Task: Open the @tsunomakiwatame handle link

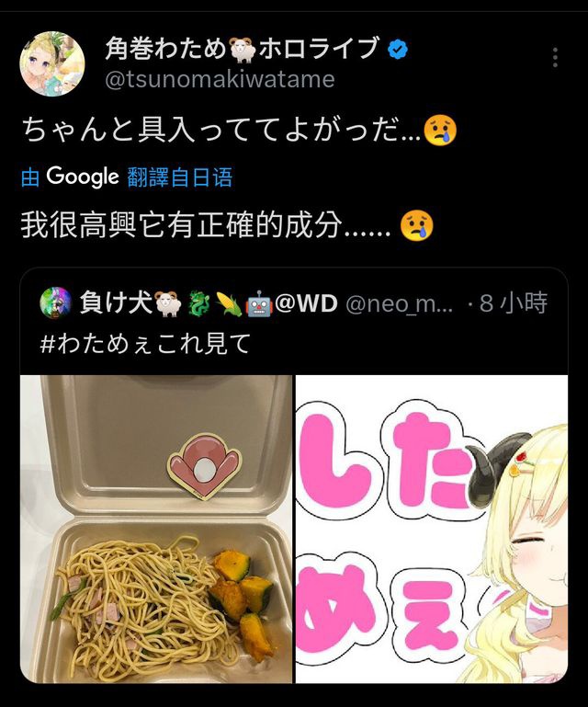Action: coord(220,80)
